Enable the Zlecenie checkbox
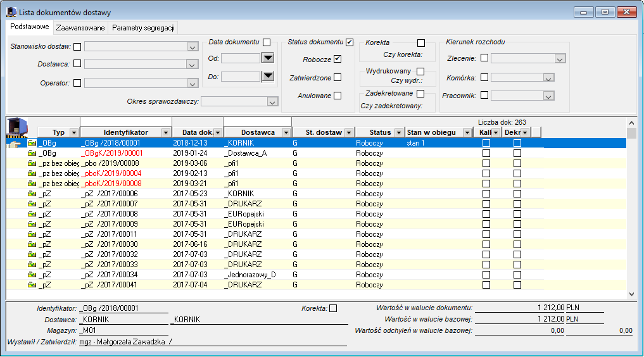The height and width of the screenshot is (357, 644). point(484,58)
